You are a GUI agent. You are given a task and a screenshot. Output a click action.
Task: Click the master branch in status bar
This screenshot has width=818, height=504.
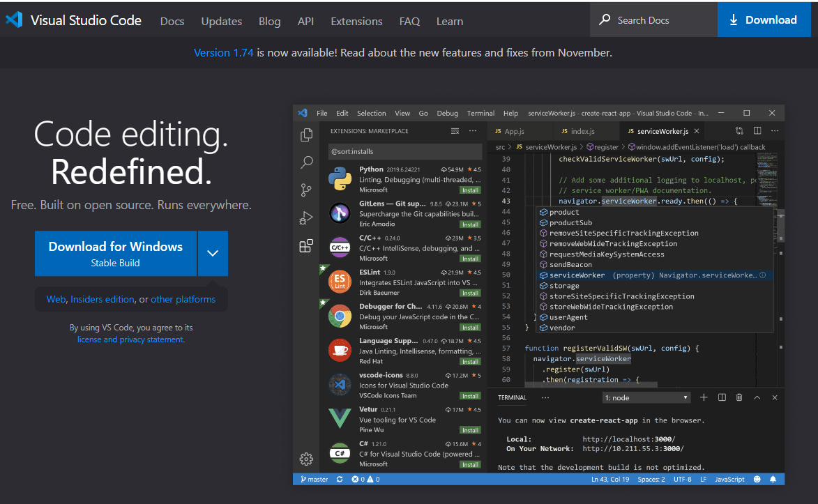314,479
